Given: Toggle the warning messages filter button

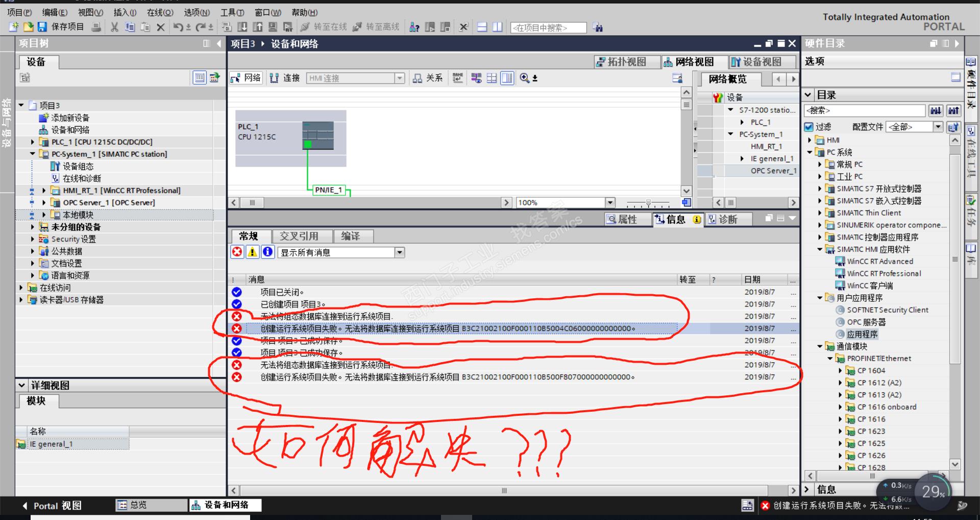Looking at the screenshot, I should pyautogui.click(x=252, y=252).
